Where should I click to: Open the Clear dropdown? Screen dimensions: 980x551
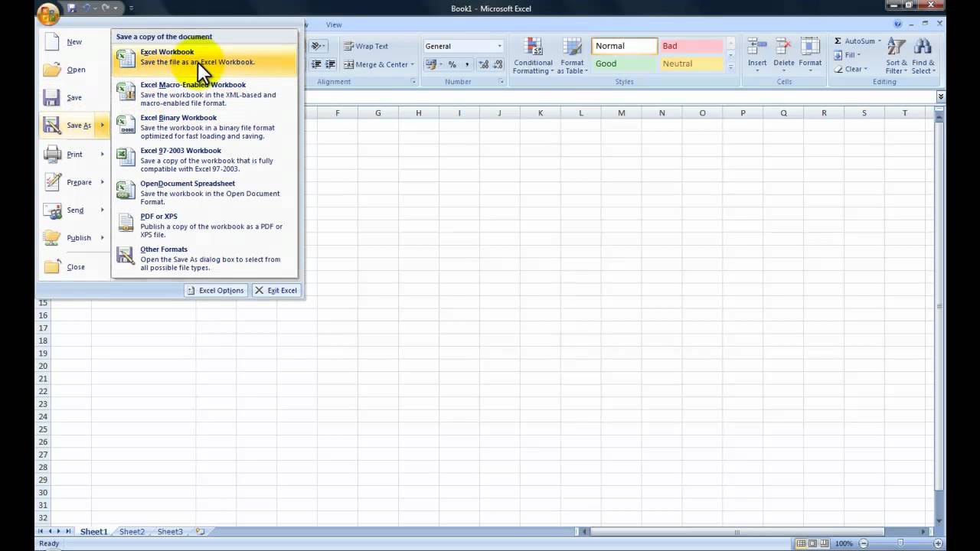pyautogui.click(x=850, y=69)
